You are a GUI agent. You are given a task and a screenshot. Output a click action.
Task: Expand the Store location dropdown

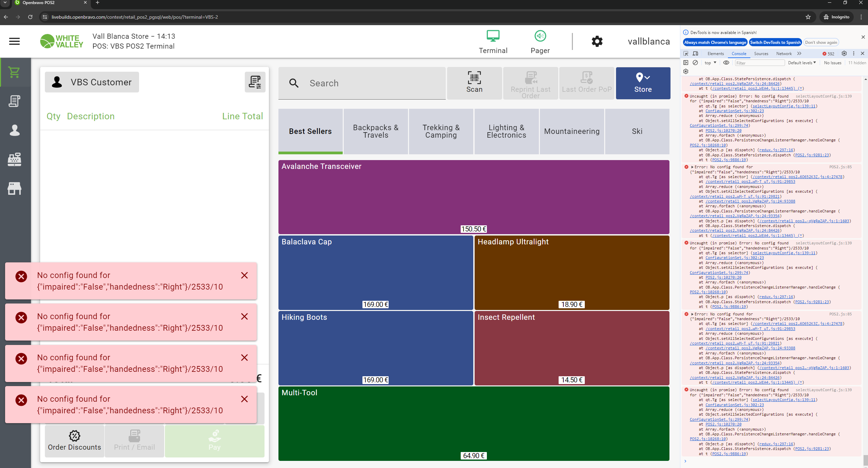pos(643,83)
